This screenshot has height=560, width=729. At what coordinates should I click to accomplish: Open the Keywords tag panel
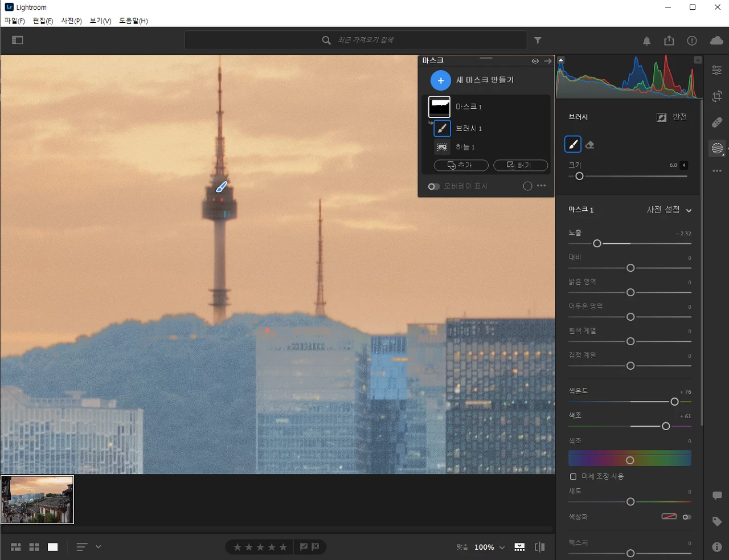717,521
